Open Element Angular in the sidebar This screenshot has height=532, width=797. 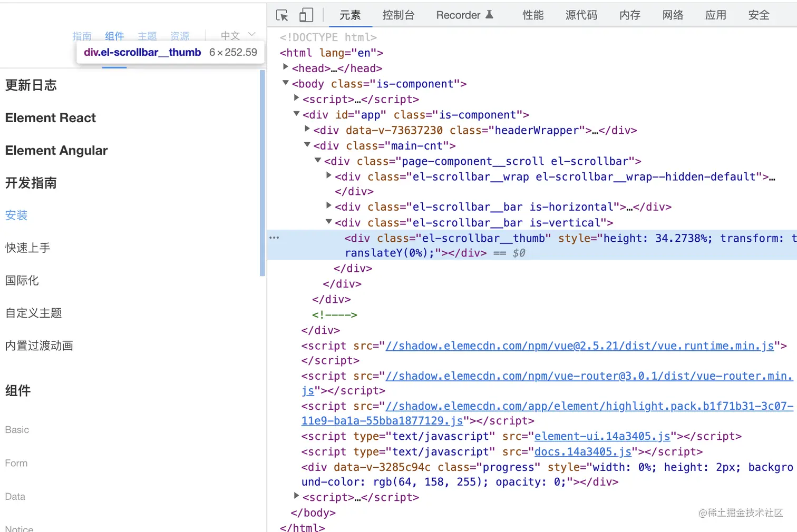pos(56,151)
